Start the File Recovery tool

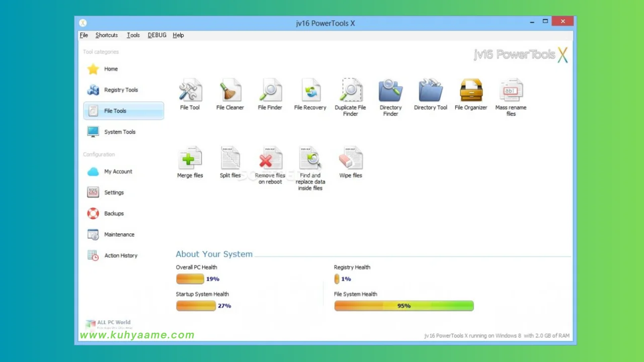(310, 95)
